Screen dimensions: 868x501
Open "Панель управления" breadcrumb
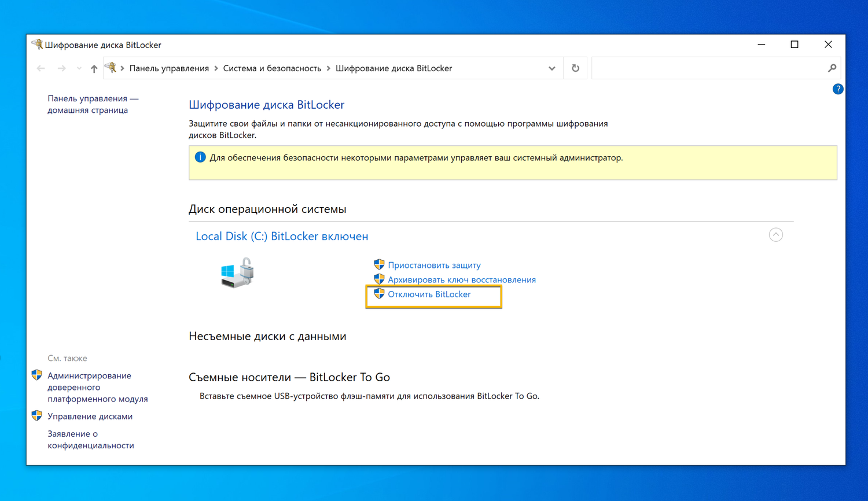pos(169,68)
